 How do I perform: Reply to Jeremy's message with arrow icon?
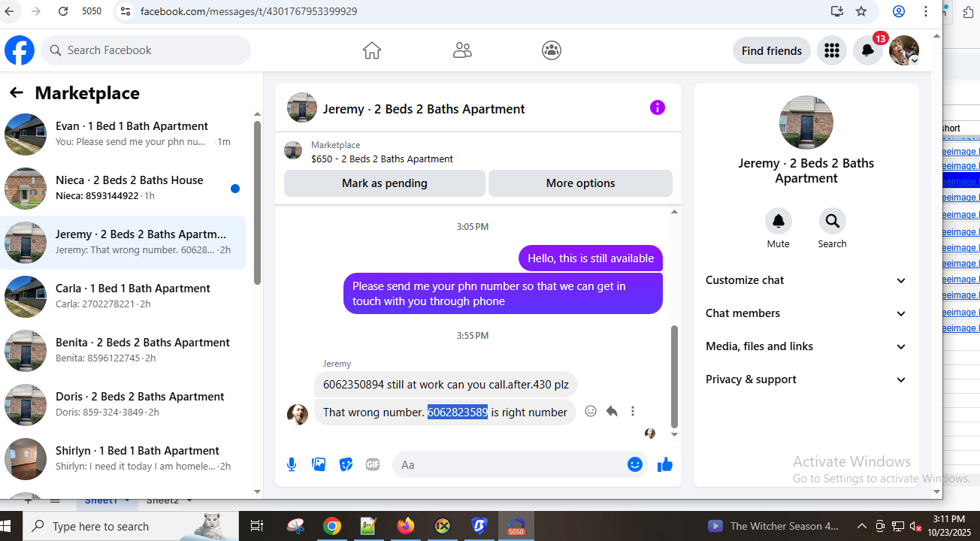pyautogui.click(x=612, y=411)
